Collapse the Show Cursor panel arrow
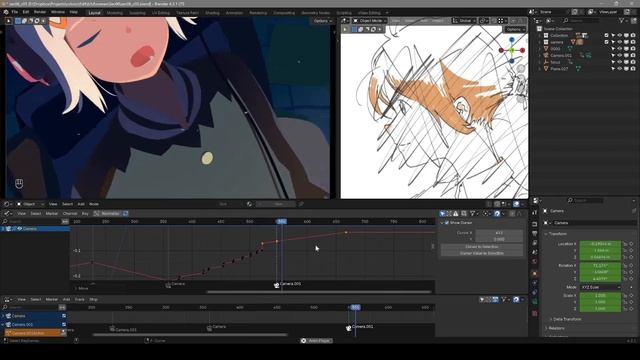This screenshot has width=640, height=360. (442, 223)
